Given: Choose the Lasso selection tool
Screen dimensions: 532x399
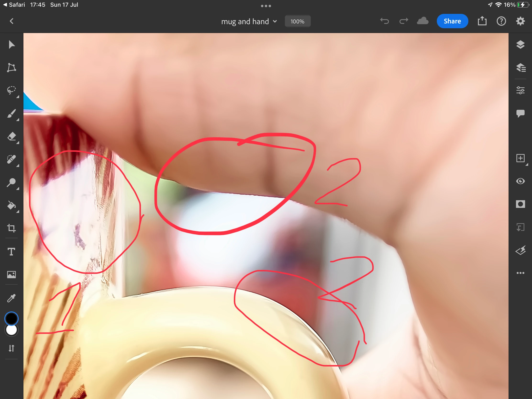Looking at the screenshot, I should pyautogui.click(x=11, y=90).
